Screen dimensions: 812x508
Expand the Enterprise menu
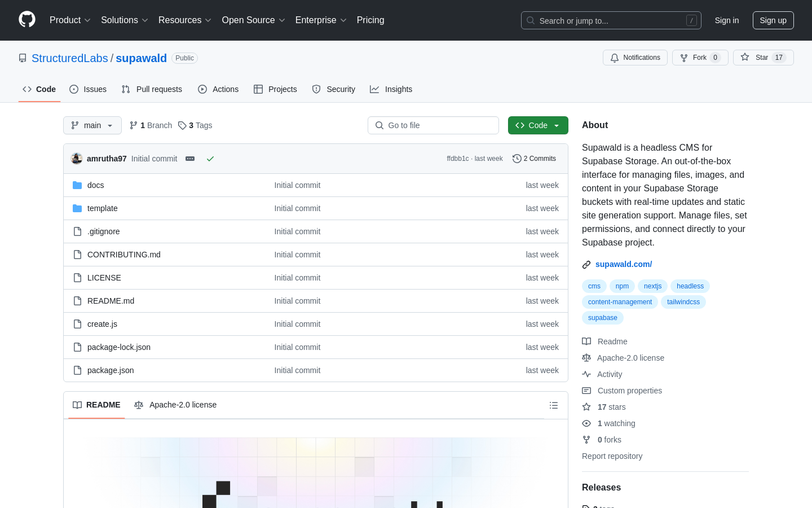[321, 20]
